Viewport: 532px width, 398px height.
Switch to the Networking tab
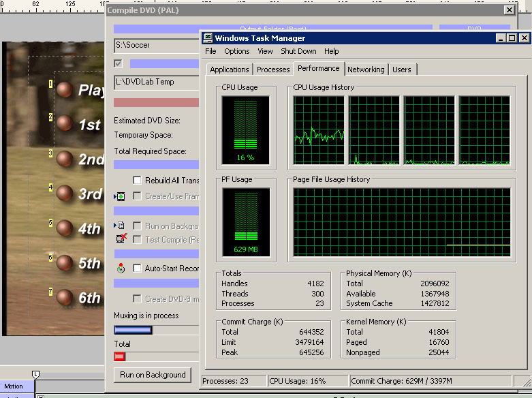click(366, 70)
